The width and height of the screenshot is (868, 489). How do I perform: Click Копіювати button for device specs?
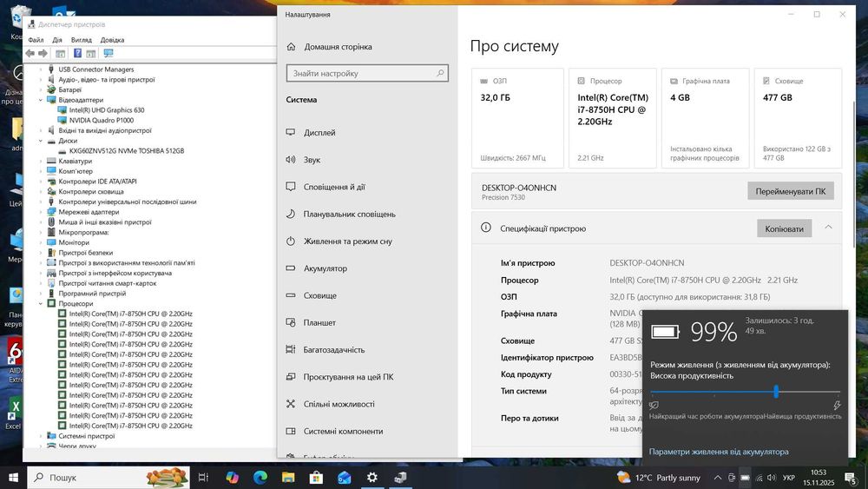pyautogui.click(x=784, y=228)
